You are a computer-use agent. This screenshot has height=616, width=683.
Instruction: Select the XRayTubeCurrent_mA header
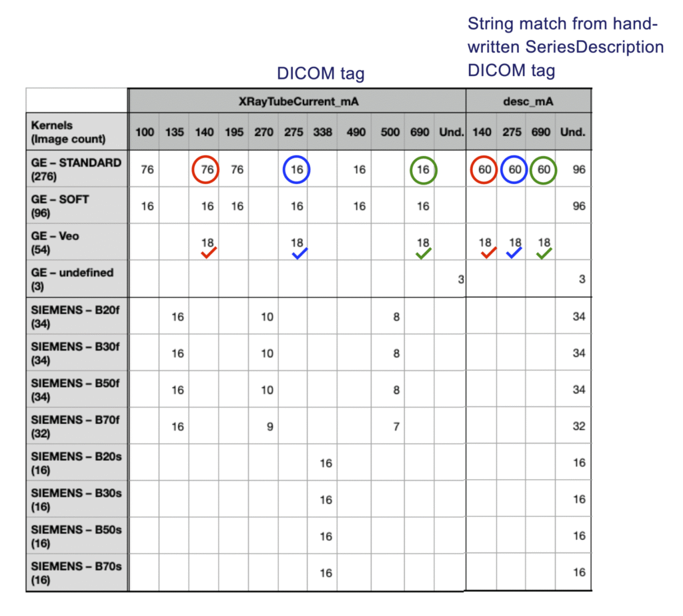click(297, 101)
